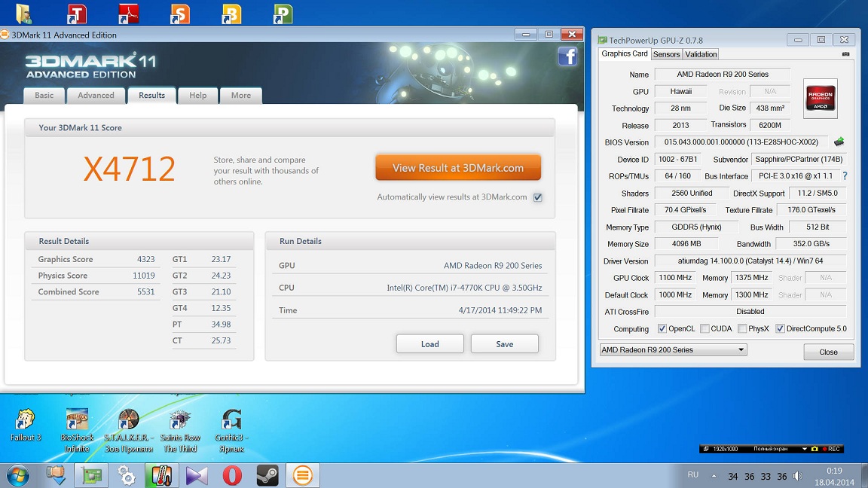This screenshot has width=868, height=488.
Task: Expand the full-screen mode dropdown arrow in recorder
Action: coord(805,449)
